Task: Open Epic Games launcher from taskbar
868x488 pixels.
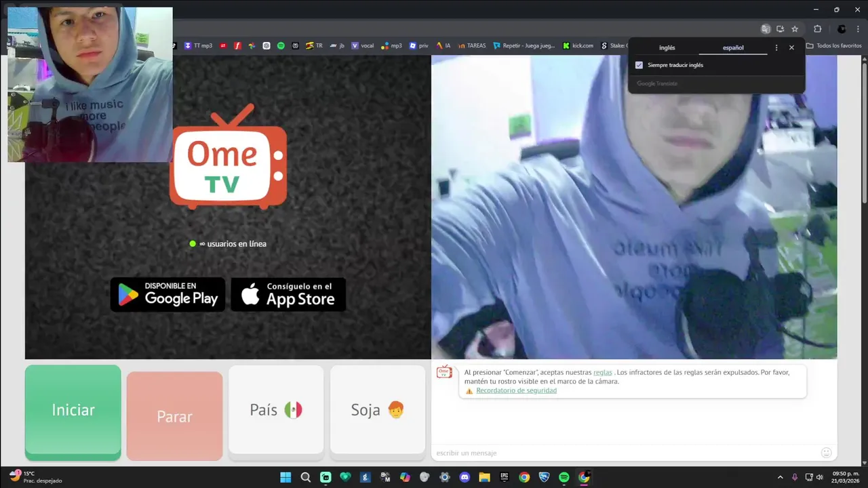Action: point(505,477)
